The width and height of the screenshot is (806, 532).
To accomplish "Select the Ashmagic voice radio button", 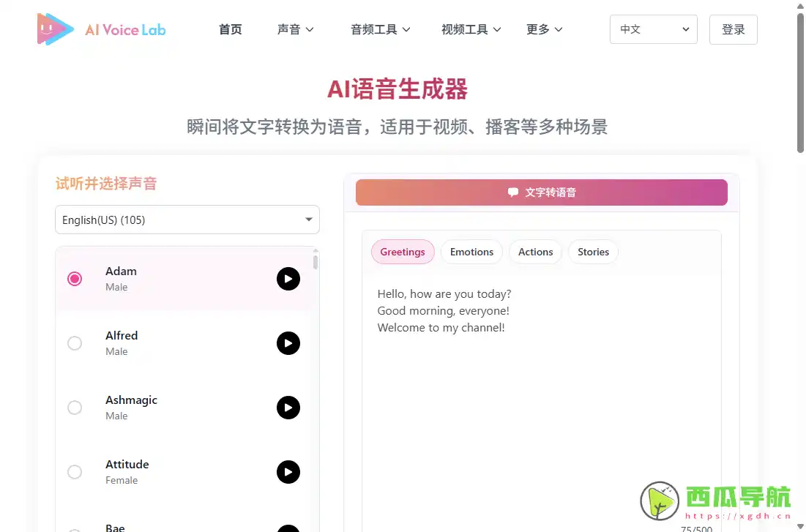I will coord(75,408).
